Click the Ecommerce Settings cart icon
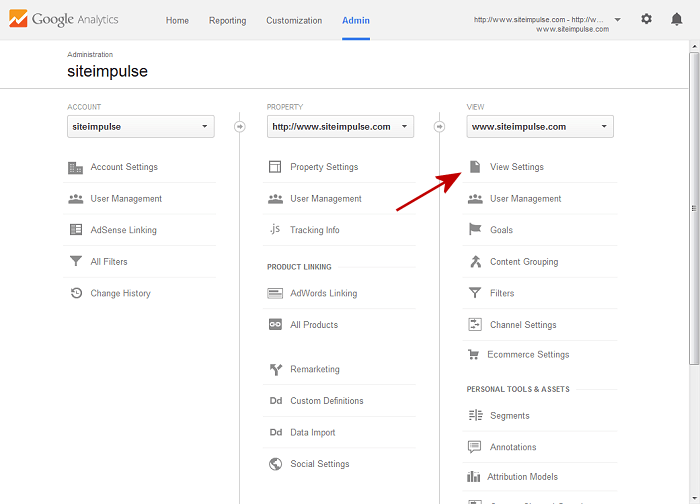Image resolution: width=700 pixels, height=504 pixels. point(473,354)
